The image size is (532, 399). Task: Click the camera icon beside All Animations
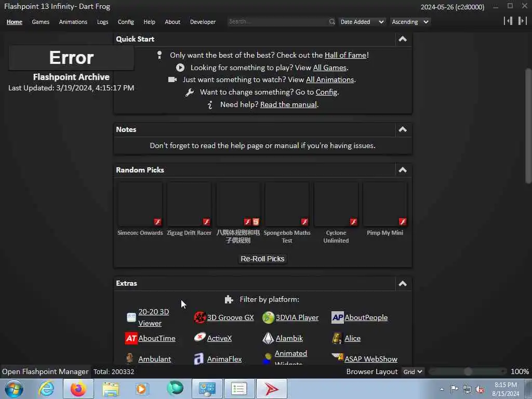[x=172, y=79]
